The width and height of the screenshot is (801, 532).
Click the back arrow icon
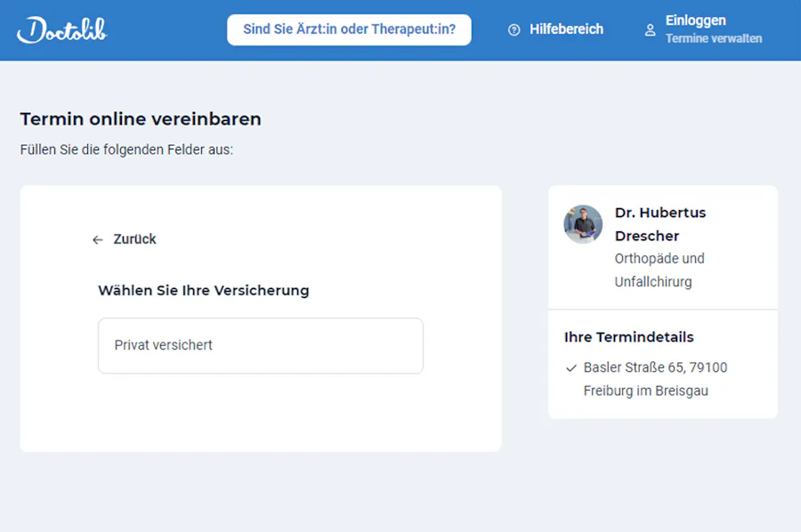(x=97, y=239)
